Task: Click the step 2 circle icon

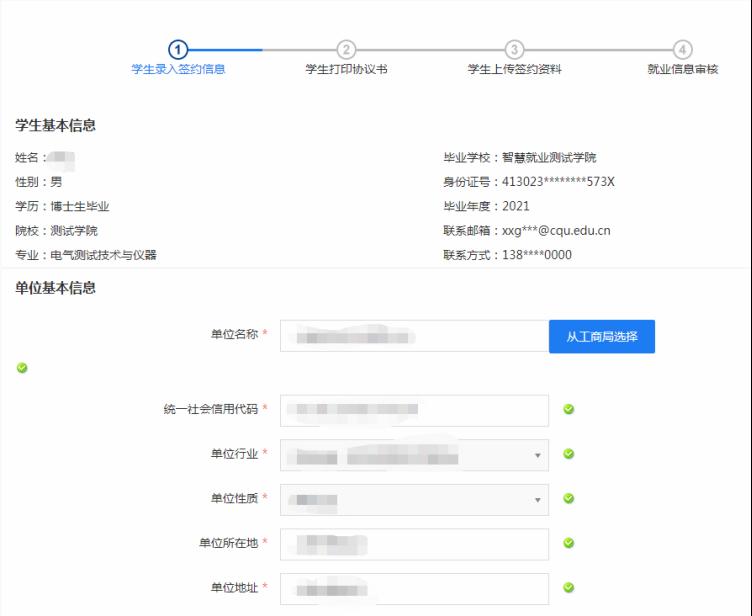Action: click(x=346, y=49)
